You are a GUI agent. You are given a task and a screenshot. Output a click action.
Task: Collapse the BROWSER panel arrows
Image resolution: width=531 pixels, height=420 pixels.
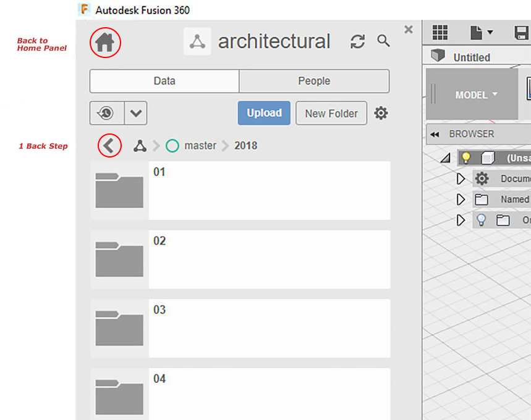[x=435, y=135]
